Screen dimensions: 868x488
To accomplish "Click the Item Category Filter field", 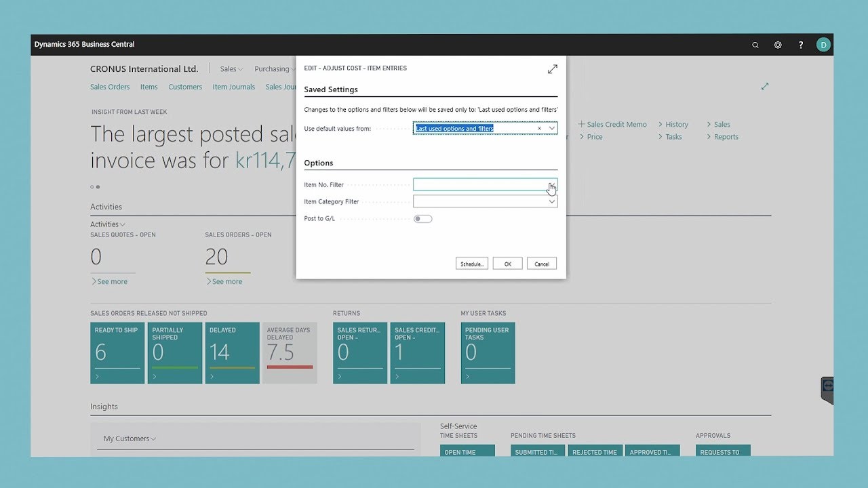I will 485,201.
